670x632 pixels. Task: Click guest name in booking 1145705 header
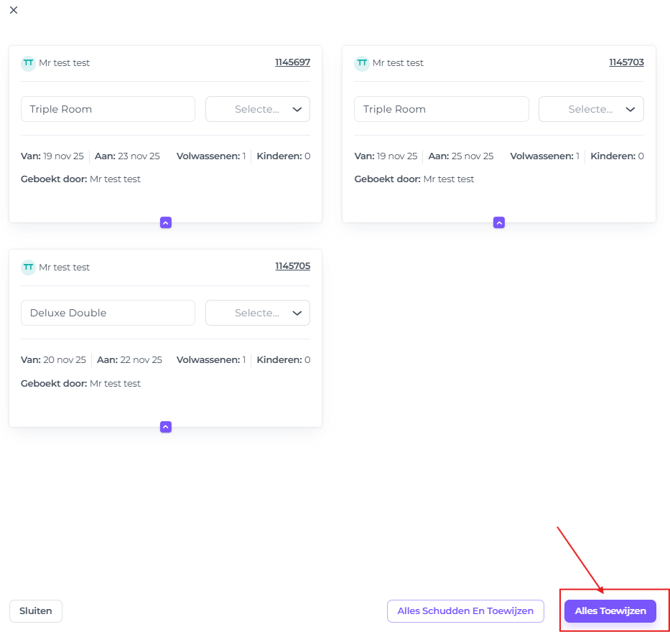coord(64,267)
